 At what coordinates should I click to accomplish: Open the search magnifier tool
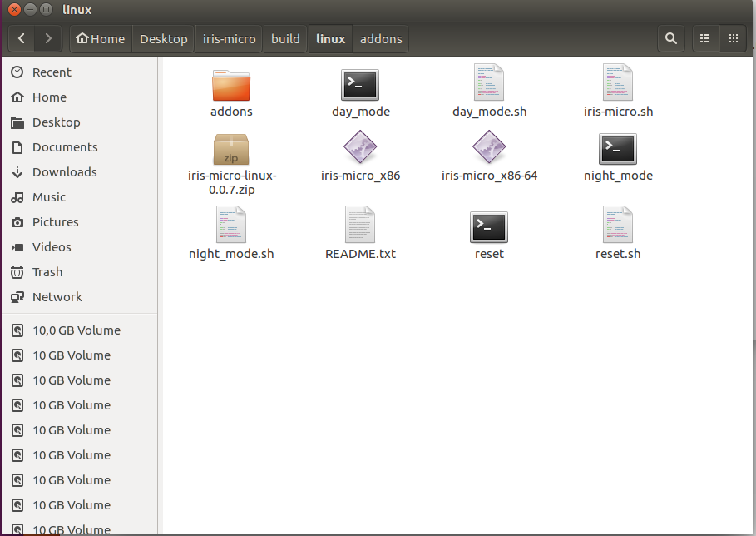point(670,38)
